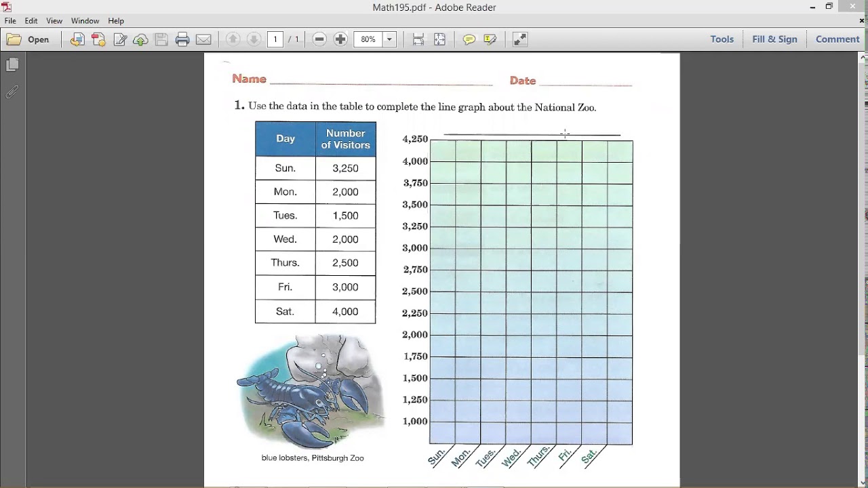The image size is (868, 488).
Task: Click the convert file to PDF online icon
Action: 77,39
